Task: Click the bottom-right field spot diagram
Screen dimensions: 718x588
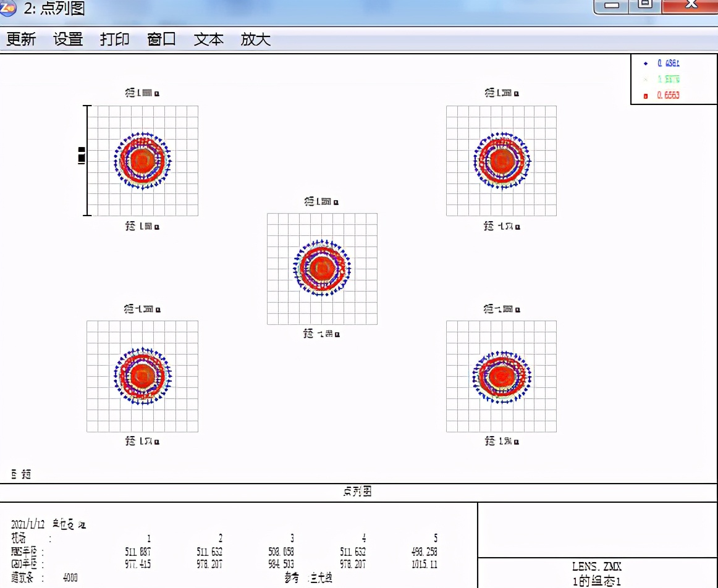Action: click(500, 376)
